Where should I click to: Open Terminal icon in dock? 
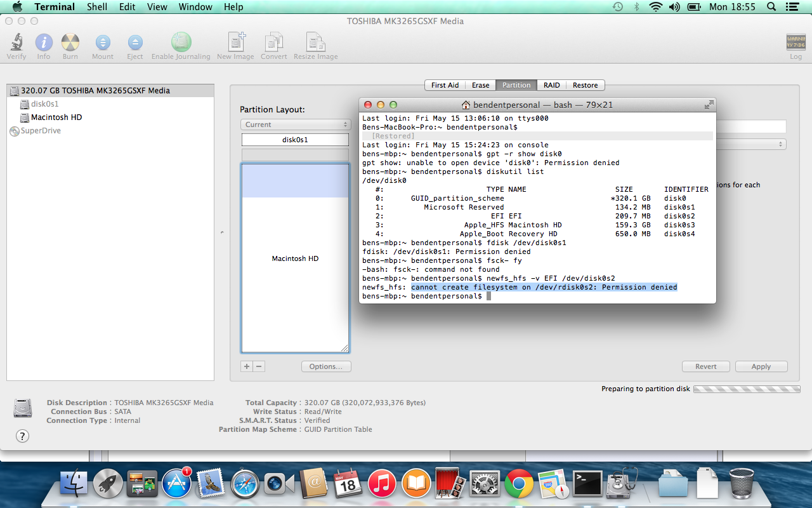(587, 485)
